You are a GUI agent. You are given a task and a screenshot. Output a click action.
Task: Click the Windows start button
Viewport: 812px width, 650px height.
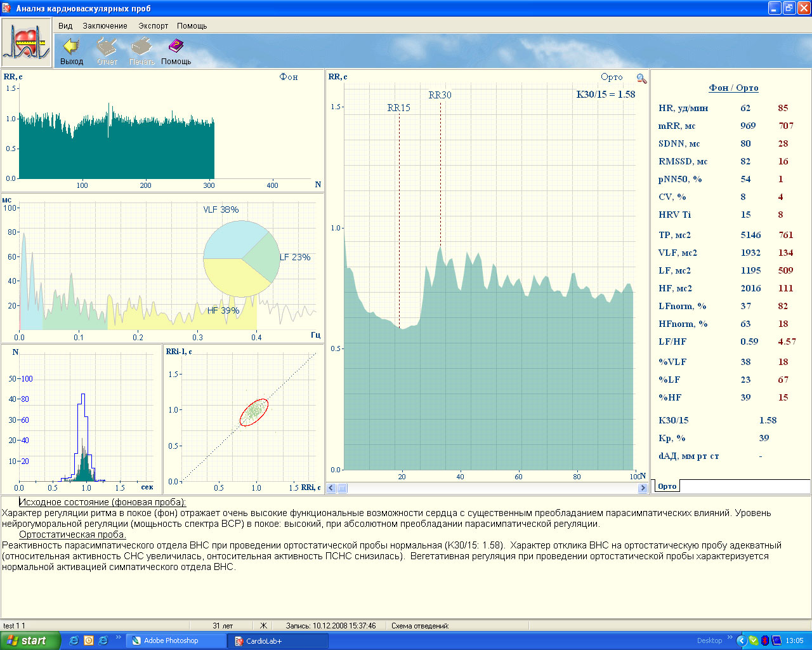click(30, 640)
